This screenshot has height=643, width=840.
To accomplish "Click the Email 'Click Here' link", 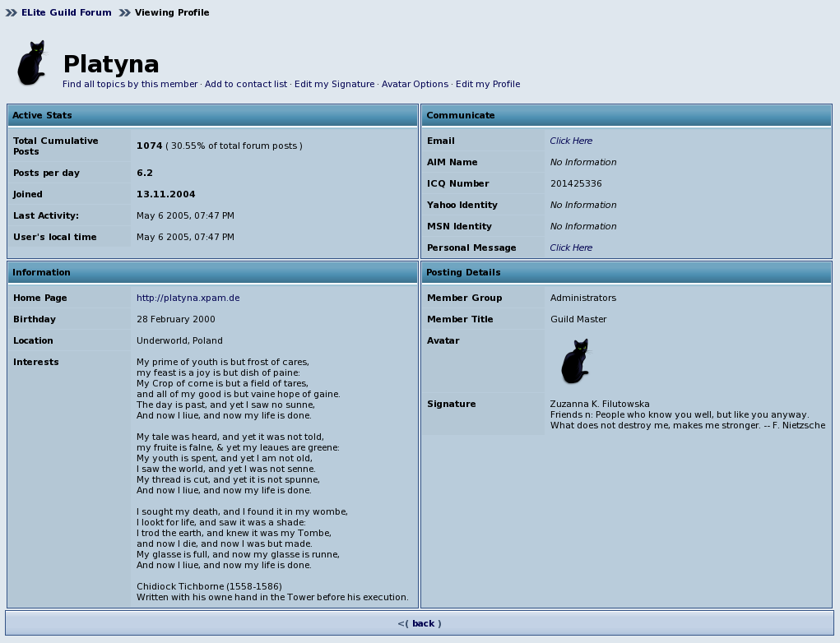I will pyautogui.click(x=571, y=141).
